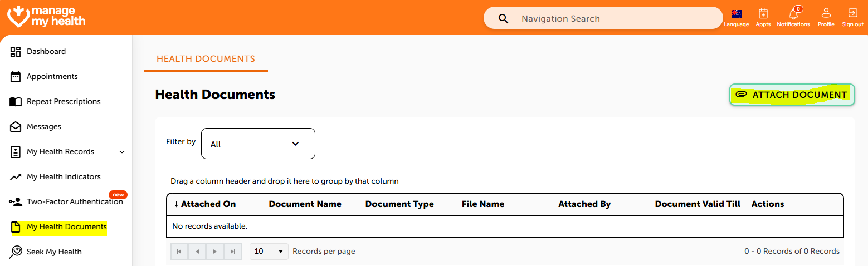Open the Filter by dropdown
The image size is (868, 266).
pyautogui.click(x=258, y=144)
